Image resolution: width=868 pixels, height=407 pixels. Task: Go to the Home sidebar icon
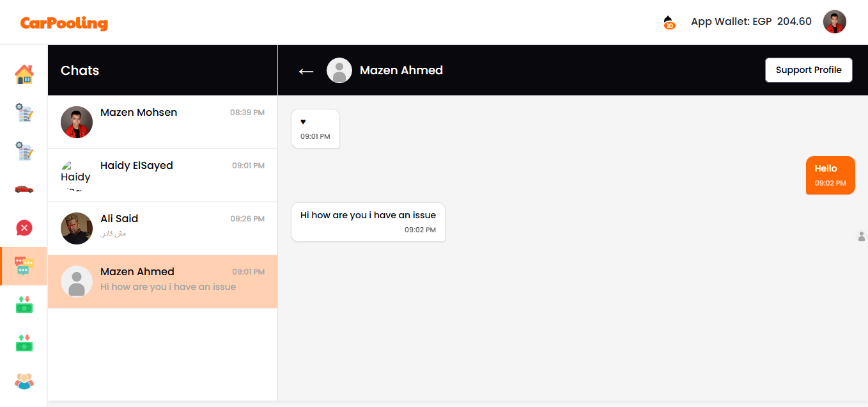[24, 74]
